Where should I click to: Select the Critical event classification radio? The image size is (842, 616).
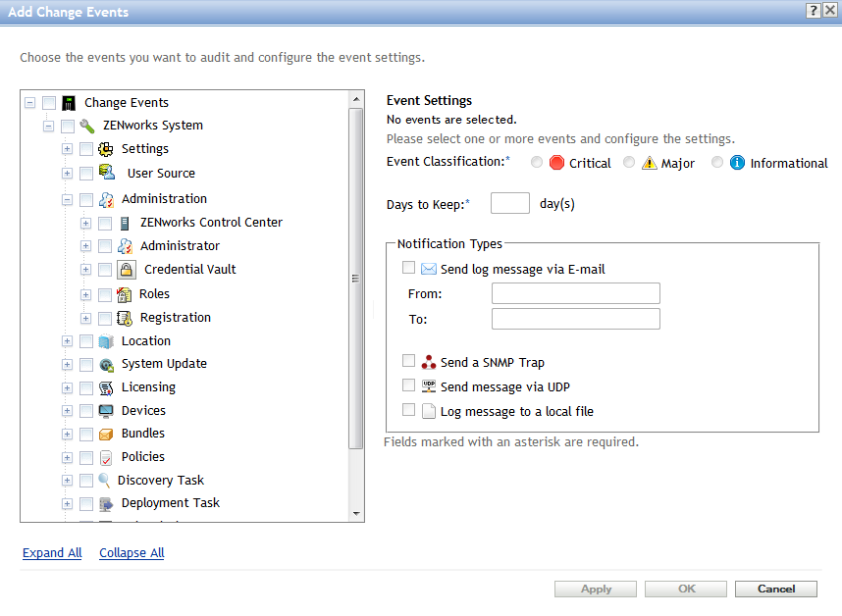537,163
